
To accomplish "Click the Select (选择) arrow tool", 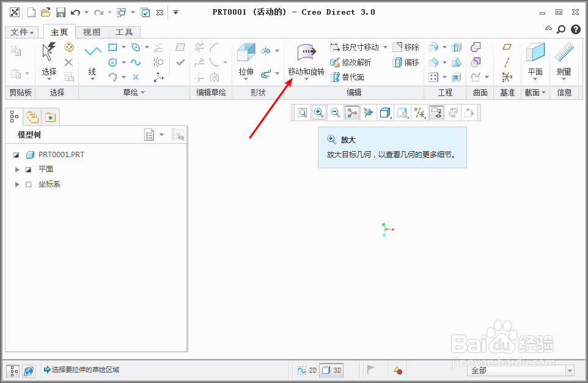I will click(x=49, y=60).
